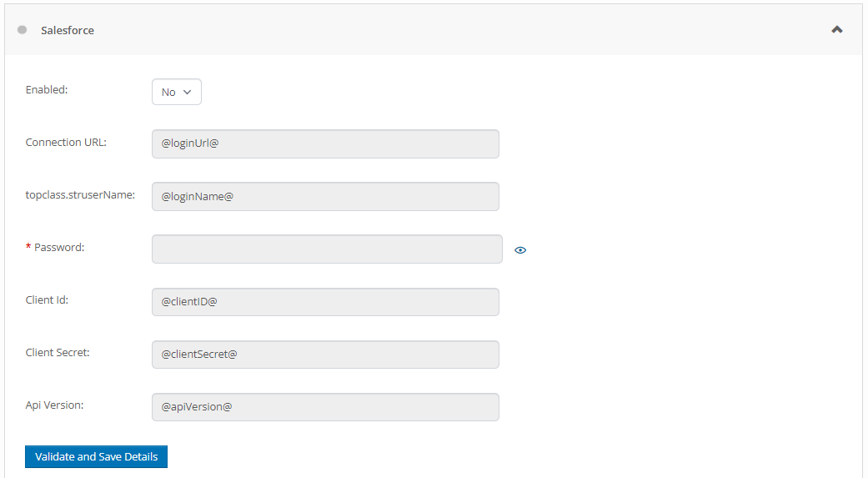The image size is (868, 478).
Task: Click the "Password:" label text
Action: tap(59, 247)
